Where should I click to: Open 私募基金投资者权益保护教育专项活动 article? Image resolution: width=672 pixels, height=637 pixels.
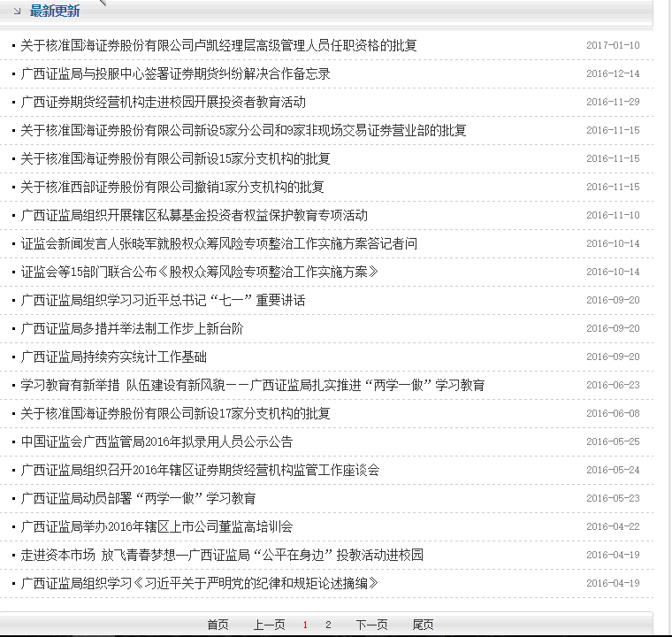194,215
